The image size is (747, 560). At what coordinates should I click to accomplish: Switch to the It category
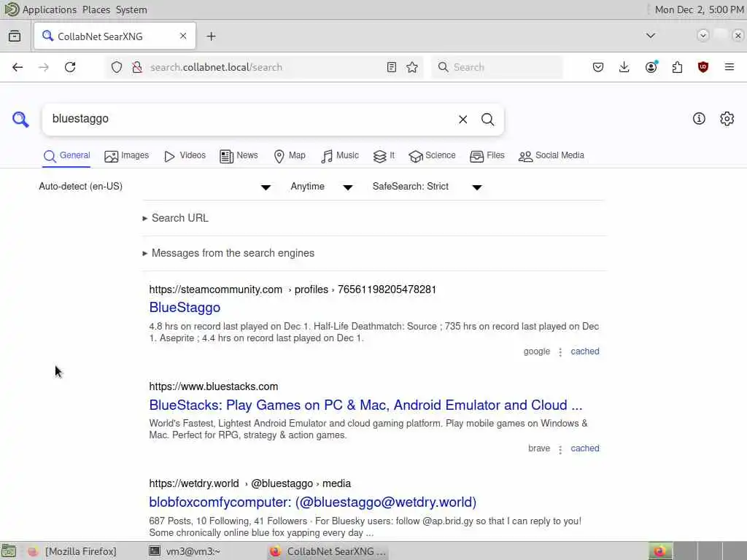[384, 156]
